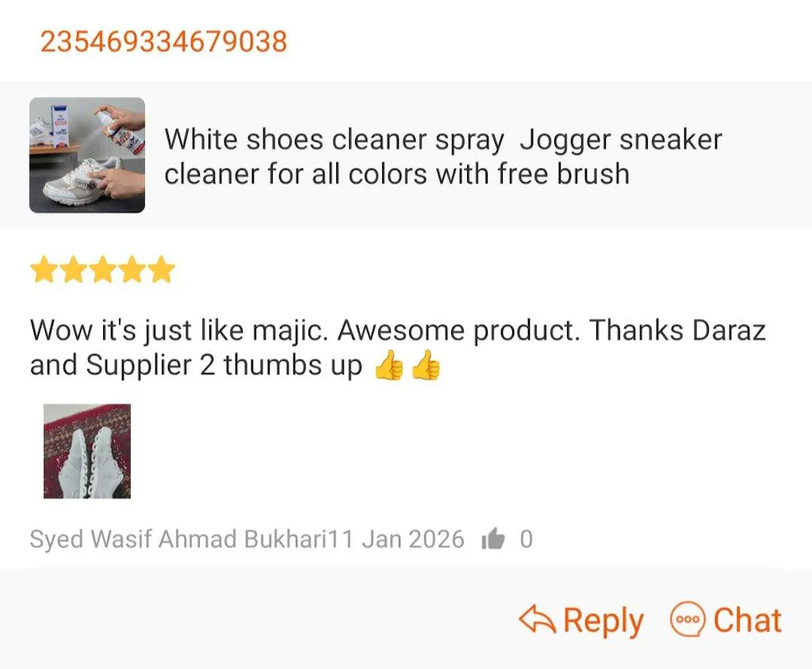This screenshot has height=669, width=812.
Task: Click the first thumbs-up emoji in the review
Action: 389,365
